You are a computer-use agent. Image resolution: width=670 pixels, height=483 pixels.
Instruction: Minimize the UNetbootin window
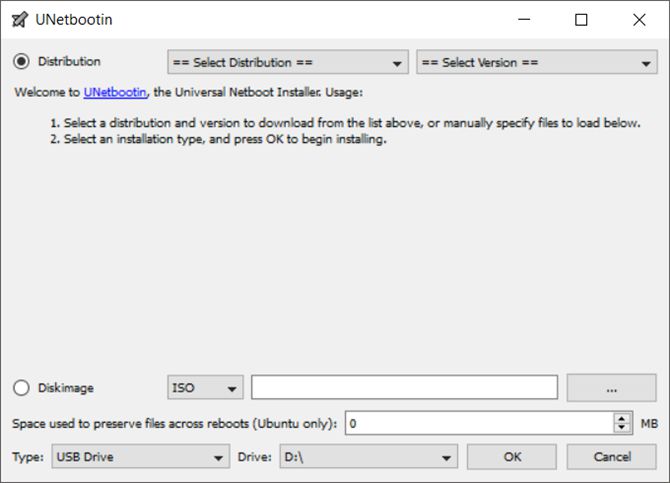click(524, 20)
